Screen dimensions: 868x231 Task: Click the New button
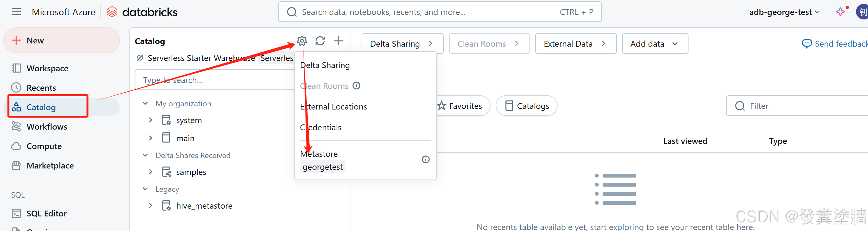[61, 40]
